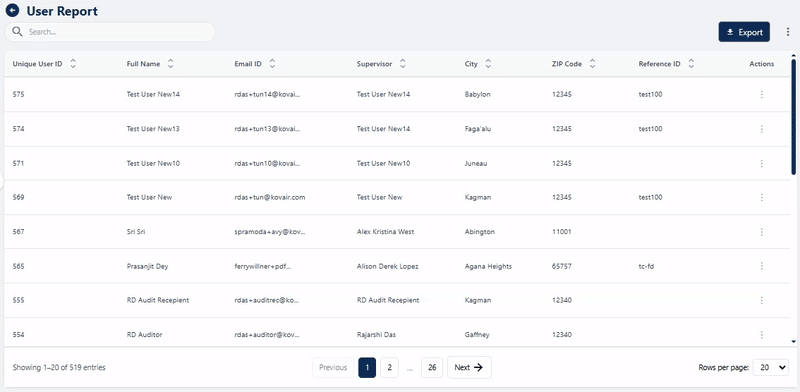Click the ZIP code 65757
800x392 pixels.
pyautogui.click(x=561, y=266)
